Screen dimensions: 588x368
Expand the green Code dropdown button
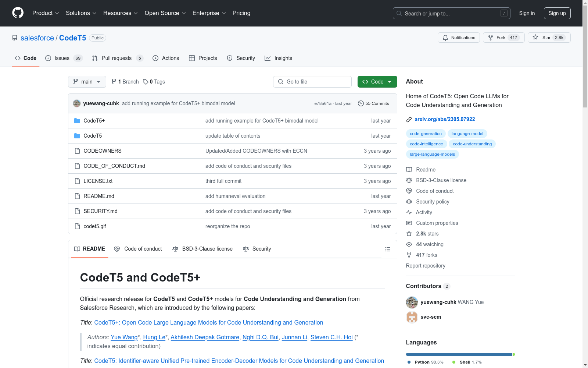(x=377, y=82)
